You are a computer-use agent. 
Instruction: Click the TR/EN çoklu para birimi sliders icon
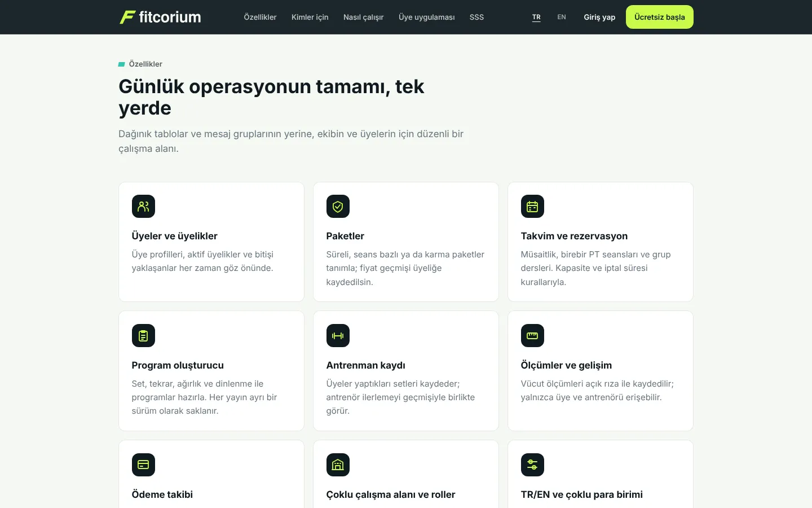pyautogui.click(x=532, y=465)
